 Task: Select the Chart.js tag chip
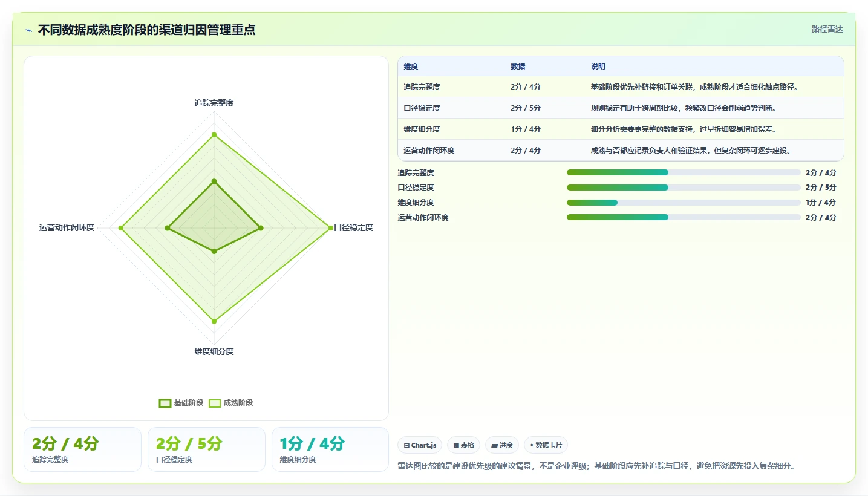(420, 445)
